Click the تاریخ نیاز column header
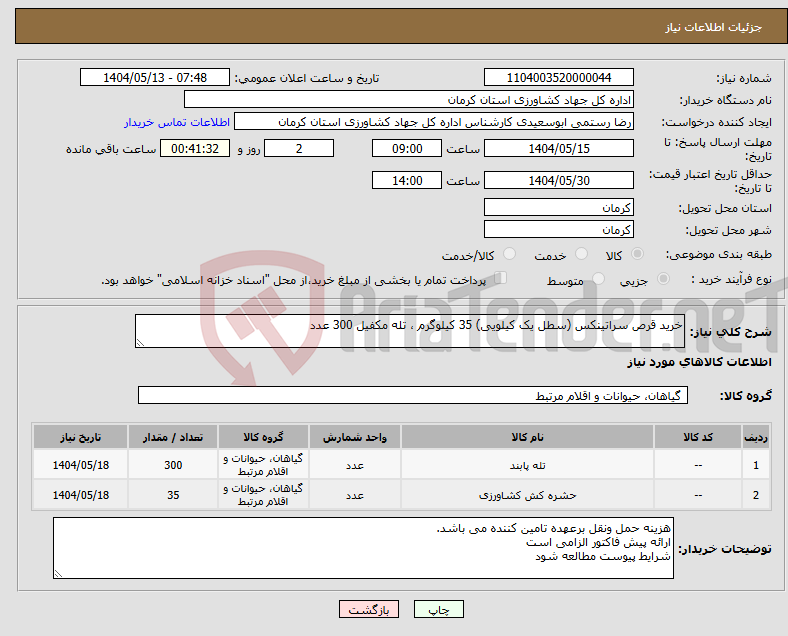 (x=80, y=437)
